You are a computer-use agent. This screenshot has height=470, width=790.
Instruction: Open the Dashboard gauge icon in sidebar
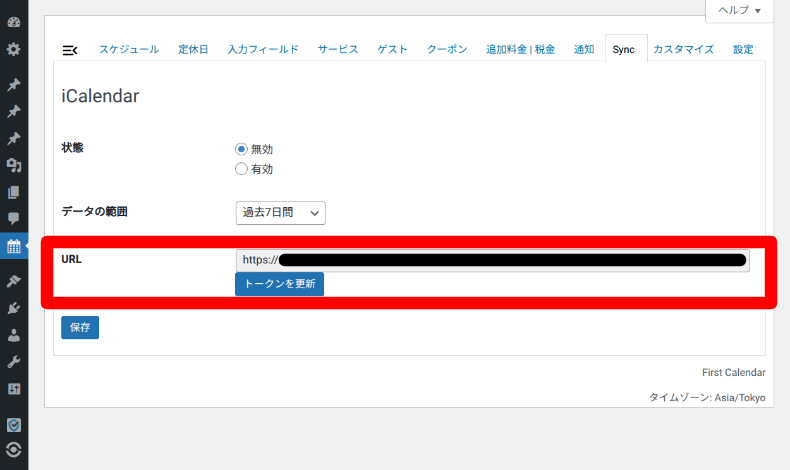coord(14,22)
